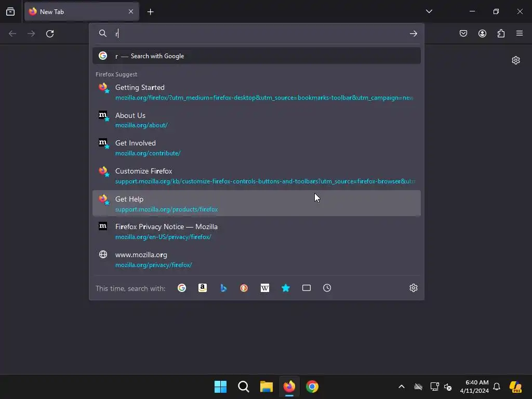
Task: Open the network display tray icon
Action: [434, 387]
